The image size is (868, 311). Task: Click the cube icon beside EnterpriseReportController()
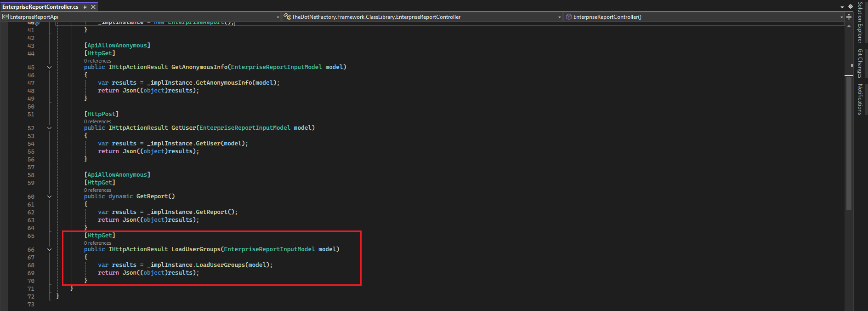[569, 17]
